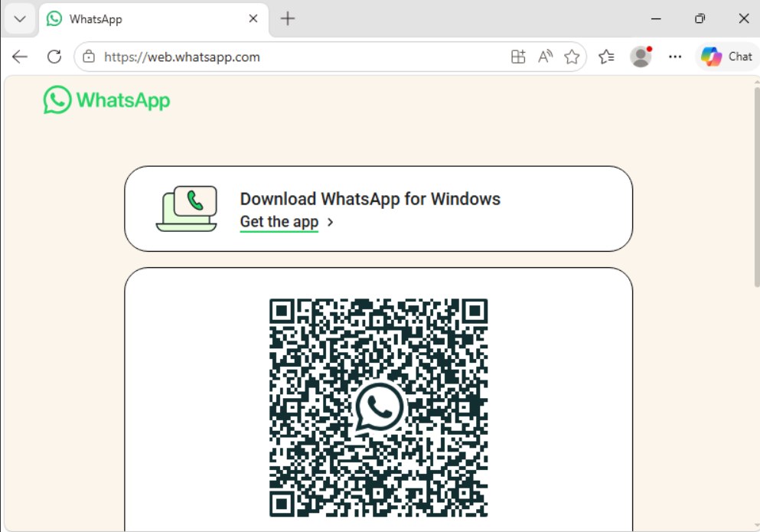Close the WhatsApp tab
760x532 pixels.
pyautogui.click(x=253, y=19)
